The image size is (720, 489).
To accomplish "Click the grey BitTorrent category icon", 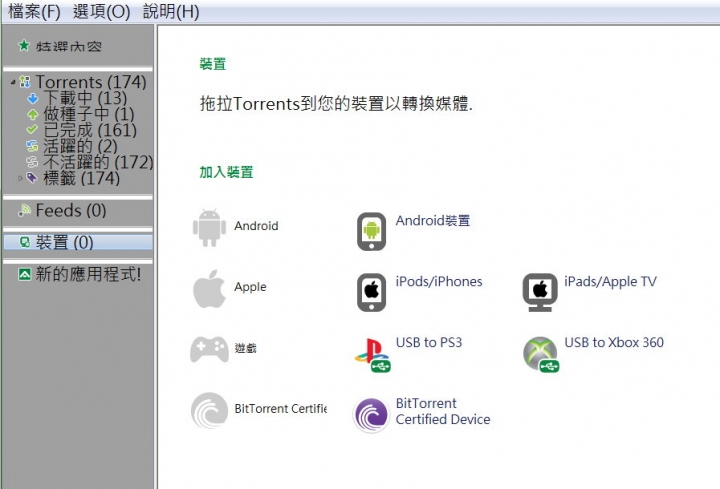I will pyautogui.click(x=209, y=410).
